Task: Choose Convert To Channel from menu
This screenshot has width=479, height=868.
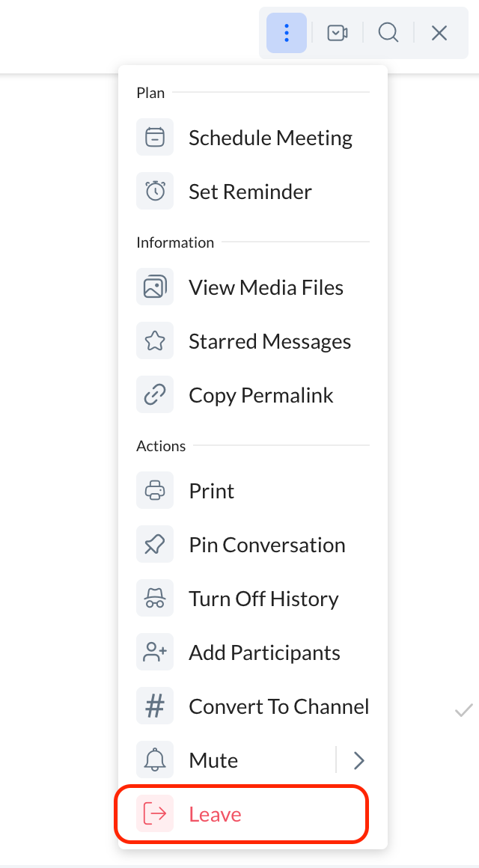Action: 278,706
